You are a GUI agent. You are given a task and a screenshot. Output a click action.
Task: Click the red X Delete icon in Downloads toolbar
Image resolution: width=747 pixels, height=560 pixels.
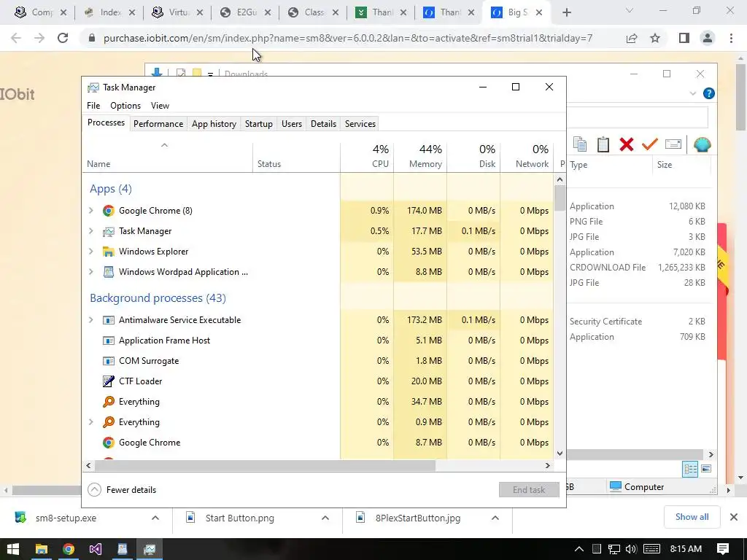[x=627, y=144]
